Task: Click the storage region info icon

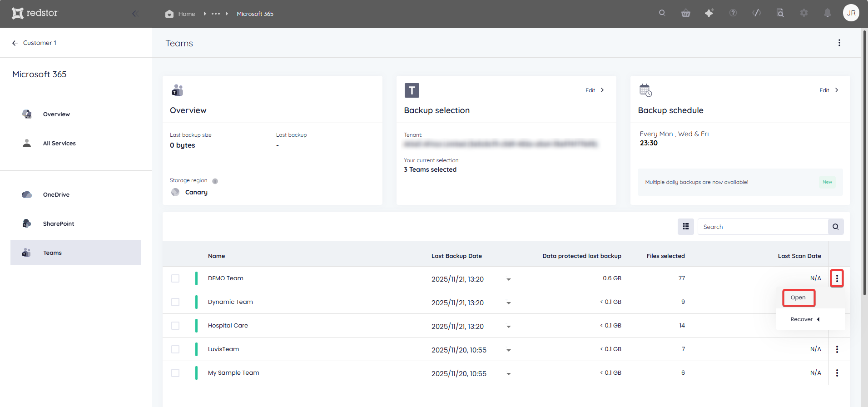Action: pos(215,181)
